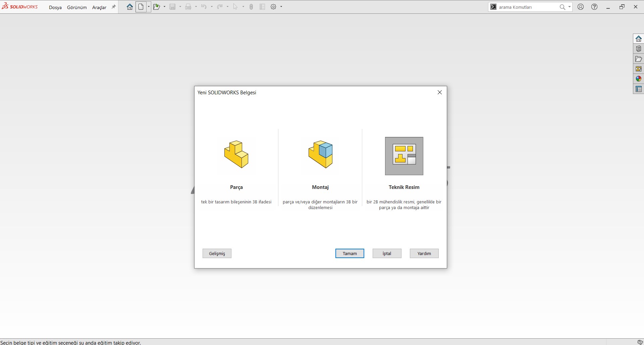Image resolution: width=644 pixels, height=345 pixels.
Task: Click the Tamam button
Action: click(350, 253)
